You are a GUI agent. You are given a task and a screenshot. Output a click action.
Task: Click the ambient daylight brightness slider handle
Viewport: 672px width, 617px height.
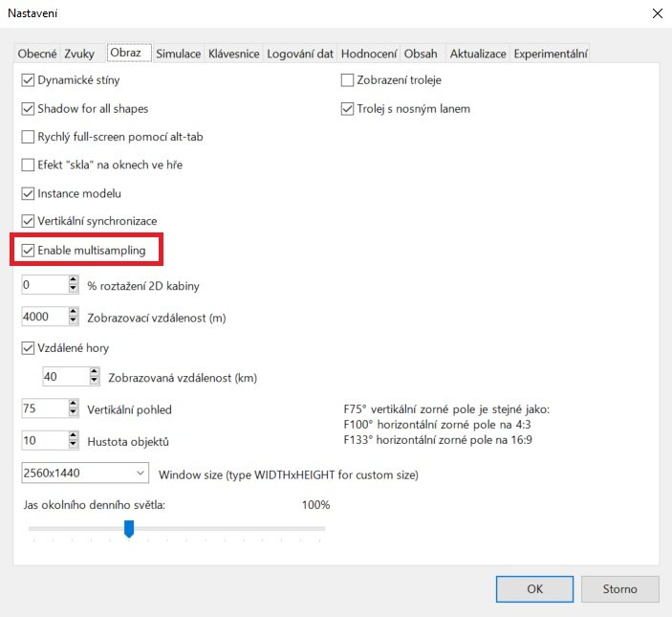pyautogui.click(x=129, y=529)
